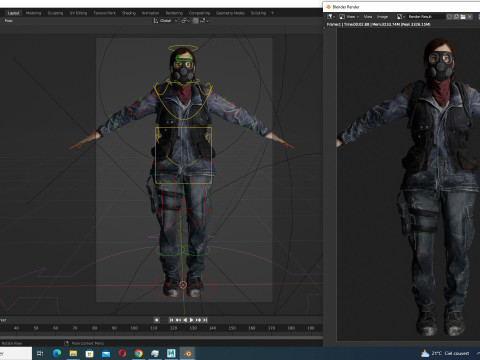The height and width of the screenshot is (360, 480).
Task: Jump to timeline end frame
Action: 205,320
